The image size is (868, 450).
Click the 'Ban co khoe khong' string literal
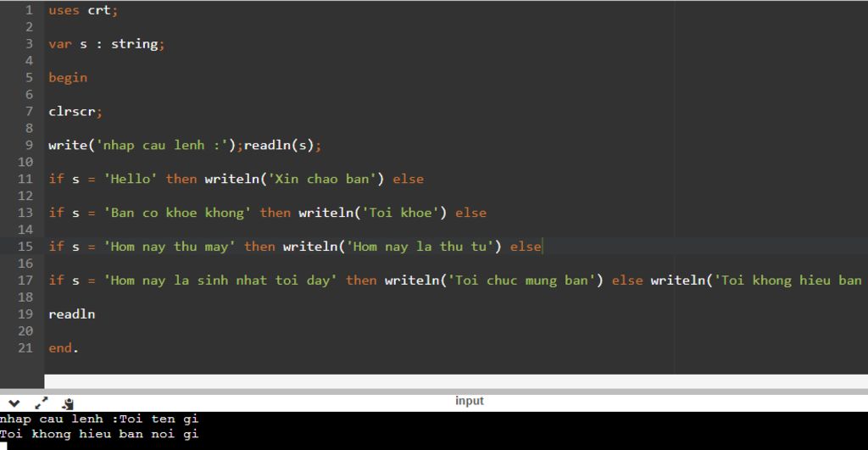177,213
